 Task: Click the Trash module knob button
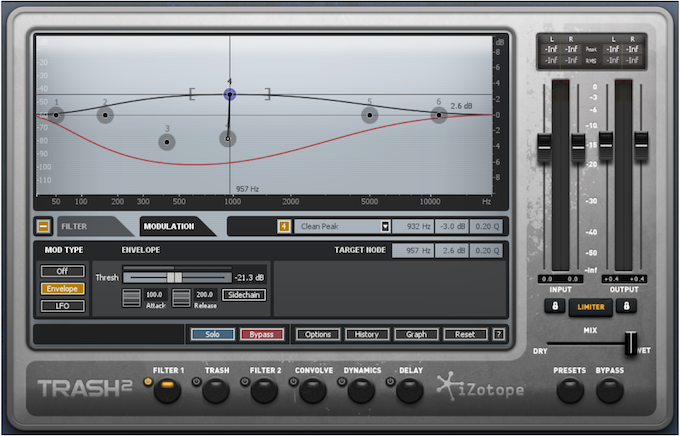(216, 390)
